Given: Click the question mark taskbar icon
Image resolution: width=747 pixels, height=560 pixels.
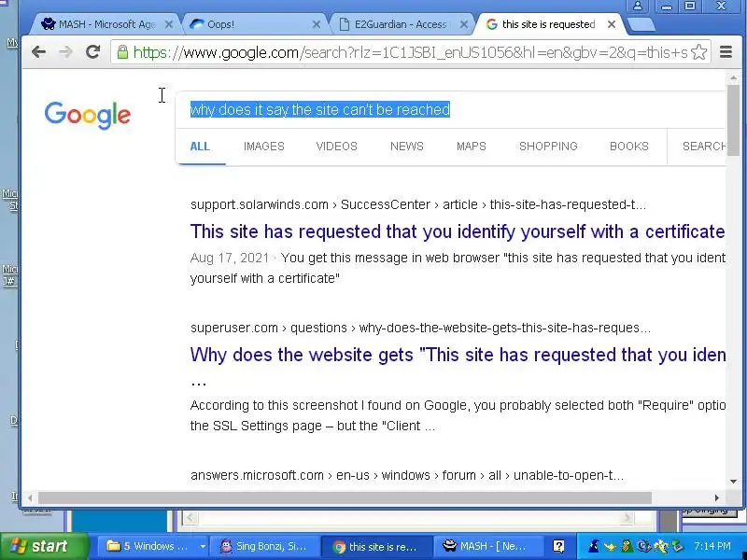Looking at the screenshot, I should coord(558,546).
